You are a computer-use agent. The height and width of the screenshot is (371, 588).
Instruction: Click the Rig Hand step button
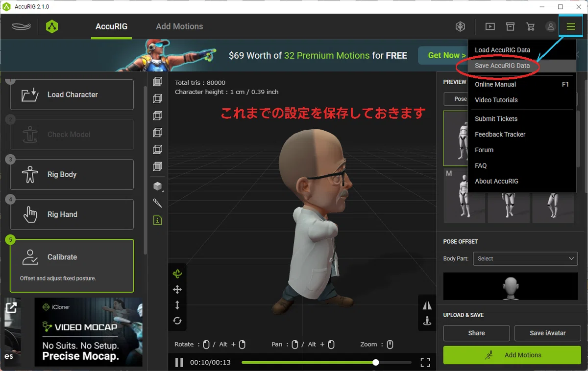[72, 214]
